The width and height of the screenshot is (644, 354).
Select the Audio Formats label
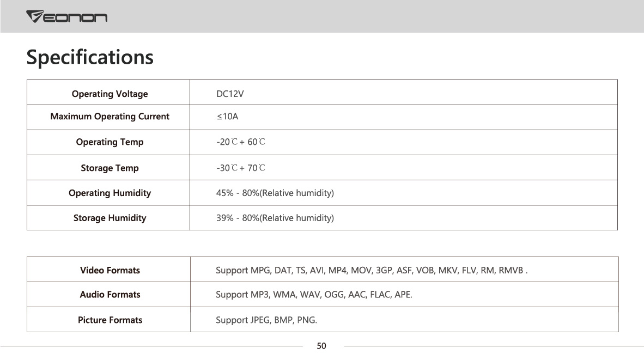coord(110,294)
